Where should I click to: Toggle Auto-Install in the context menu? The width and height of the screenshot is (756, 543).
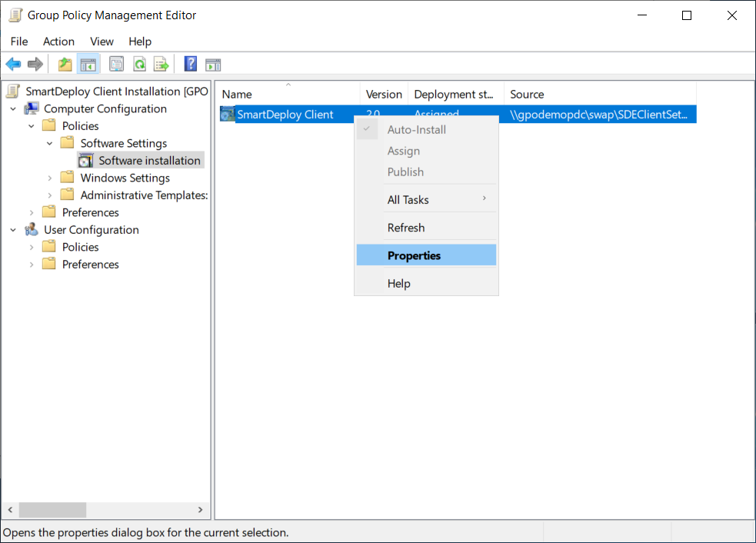(x=426, y=130)
